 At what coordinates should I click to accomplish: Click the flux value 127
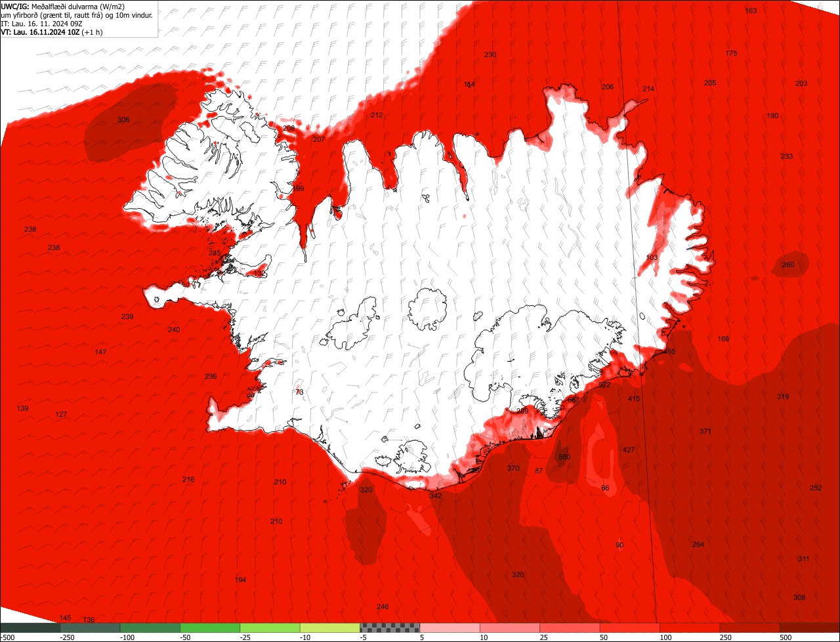[x=61, y=414]
